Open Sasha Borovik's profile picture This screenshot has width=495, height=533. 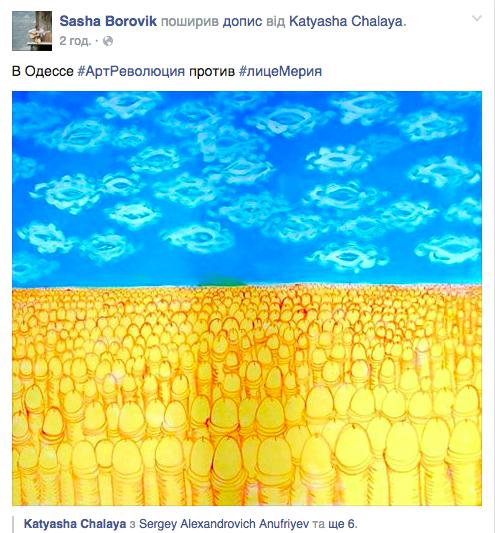point(32,31)
